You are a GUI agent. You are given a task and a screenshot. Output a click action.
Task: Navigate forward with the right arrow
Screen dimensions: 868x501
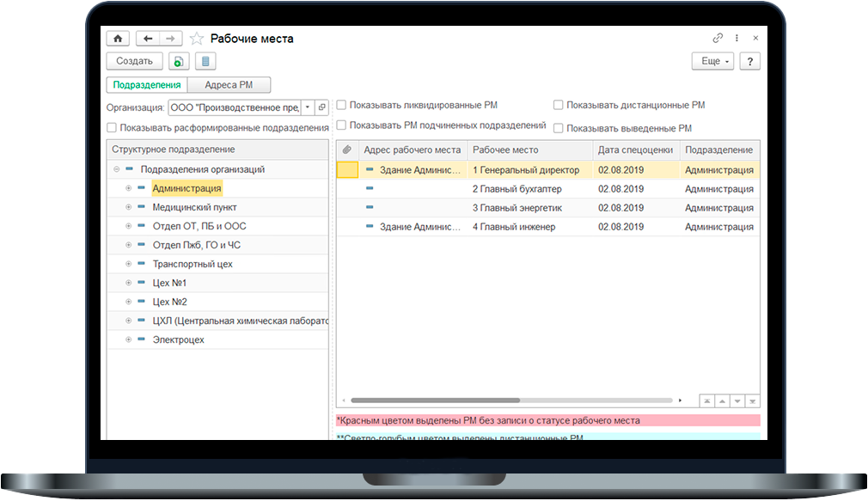coord(170,38)
